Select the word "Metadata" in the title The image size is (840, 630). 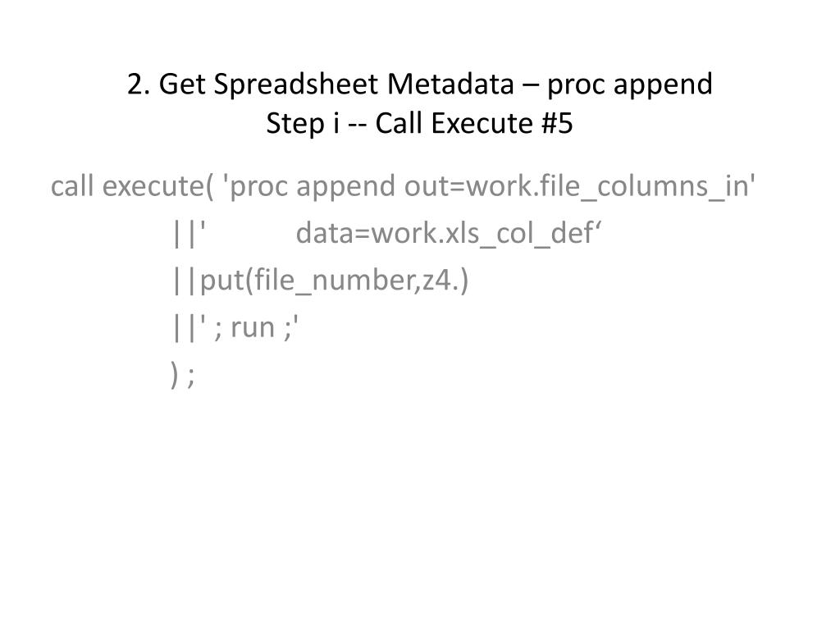[450, 84]
